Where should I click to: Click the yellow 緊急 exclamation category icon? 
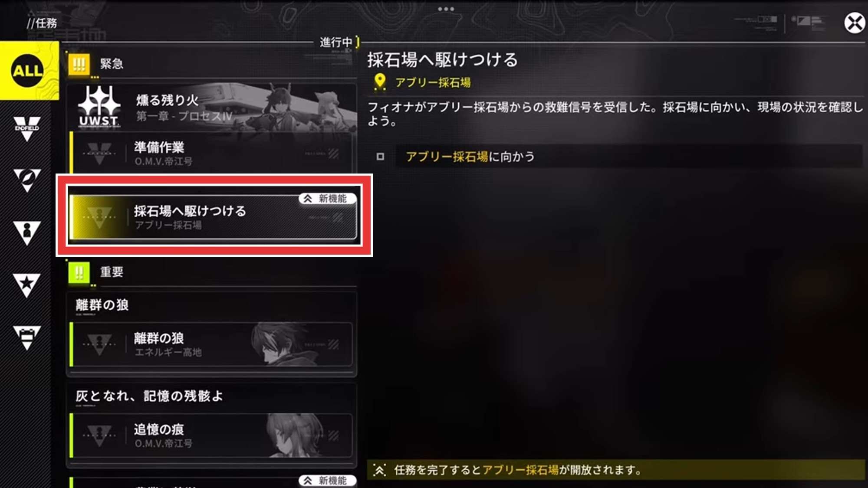click(x=79, y=64)
